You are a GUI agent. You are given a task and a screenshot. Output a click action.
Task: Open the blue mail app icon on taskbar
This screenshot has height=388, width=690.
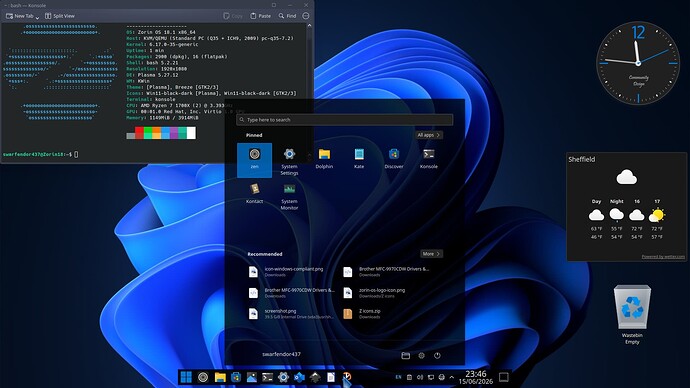299,377
